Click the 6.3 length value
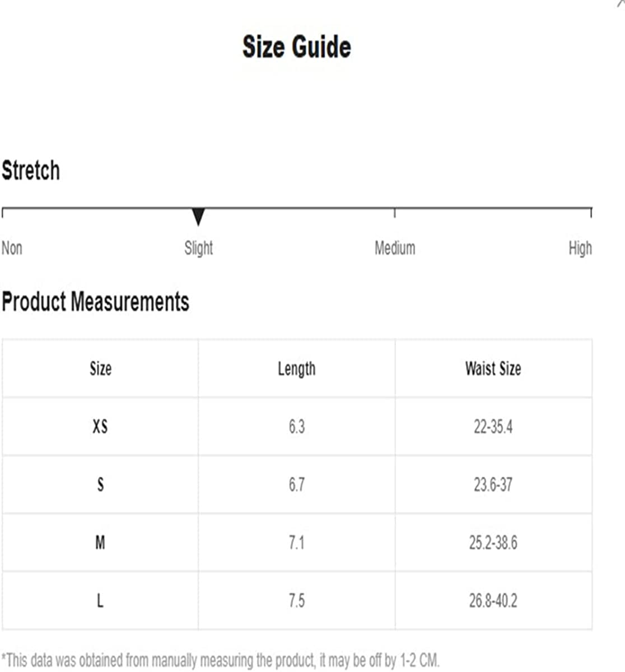The height and width of the screenshot is (672, 625). pyautogui.click(x=297, y=427)
